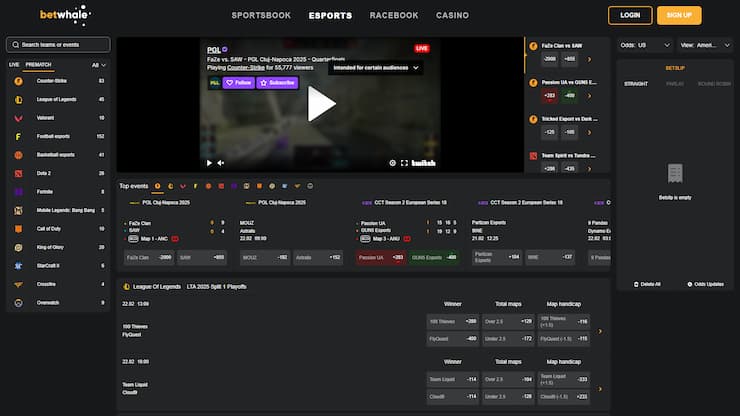Mute the stream volume speaker icon

222,162
